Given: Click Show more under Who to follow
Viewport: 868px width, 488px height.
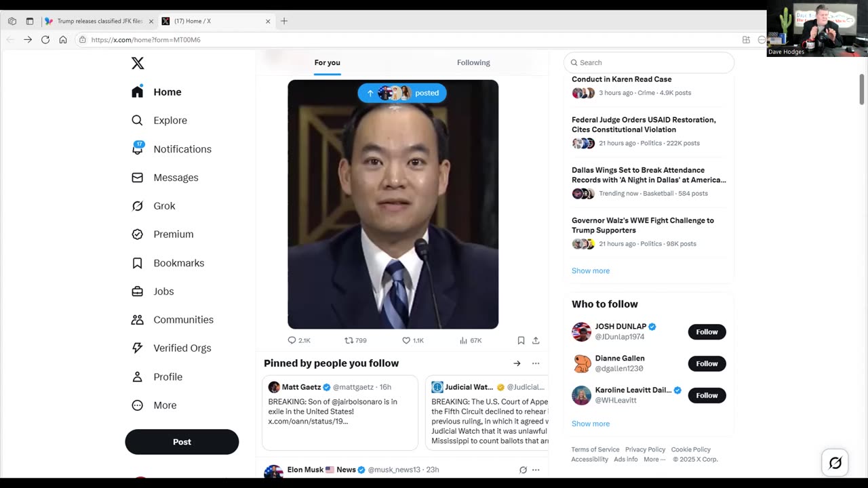Looking at the screenshot, I should 591,424.
